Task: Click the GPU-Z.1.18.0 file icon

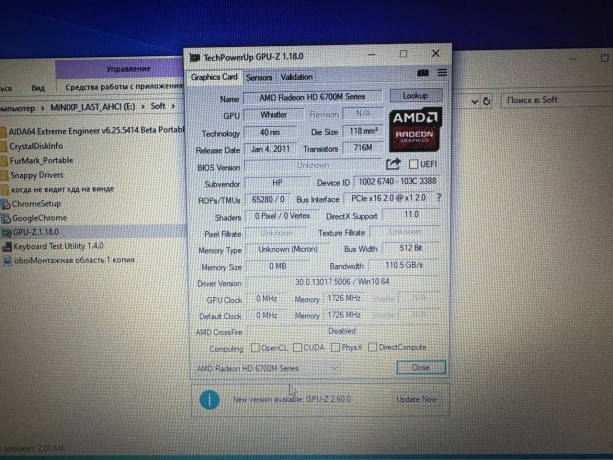Action: (7, 233)
